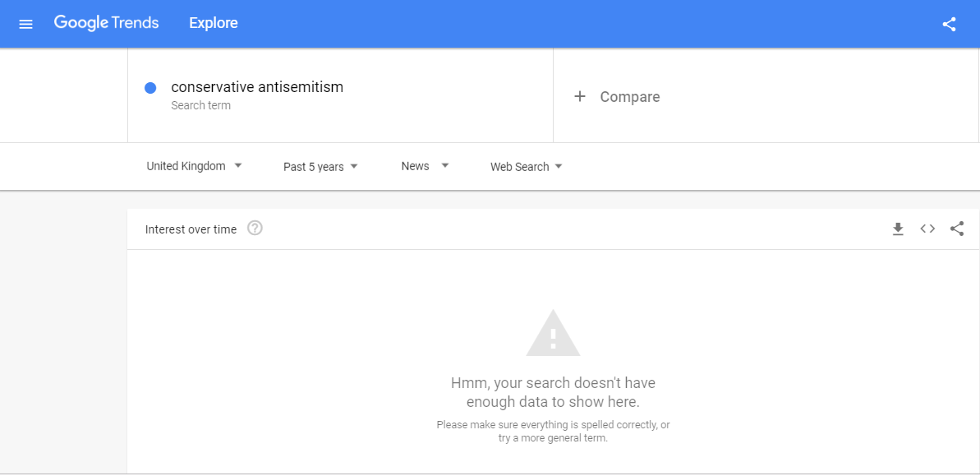Change the Web Search type dropdown

tap(526, 166)
